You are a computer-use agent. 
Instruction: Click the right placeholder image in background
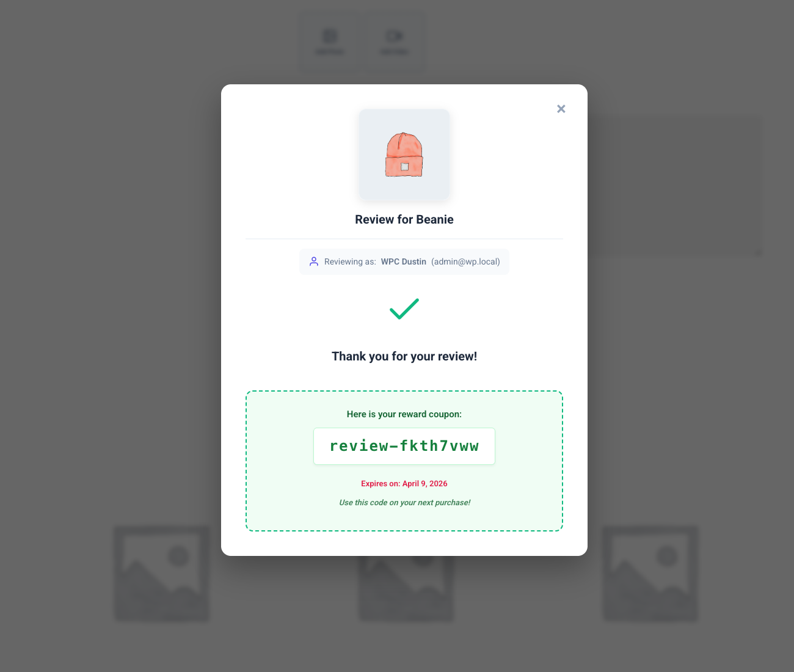(650, 574)
